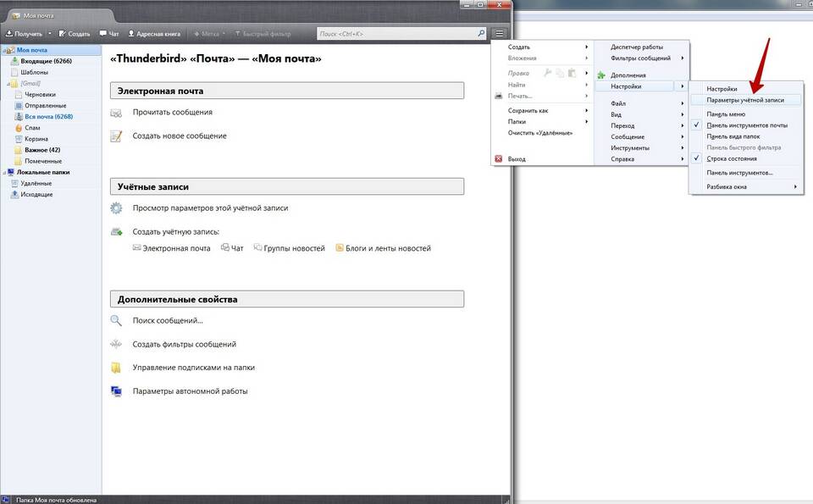Click the Дополнения puzzle piece icon
The height and width of the screenshot is (504, 813).
(601, 75)
